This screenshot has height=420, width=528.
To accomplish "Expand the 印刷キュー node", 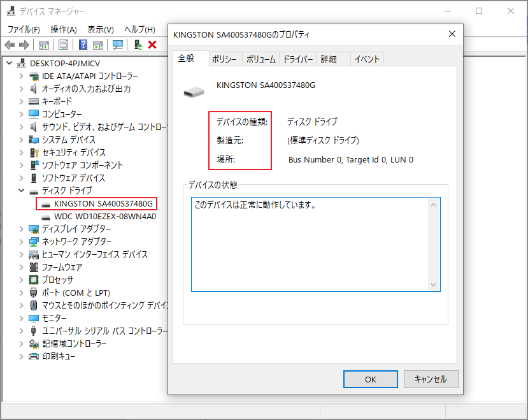I will (21, 356).
